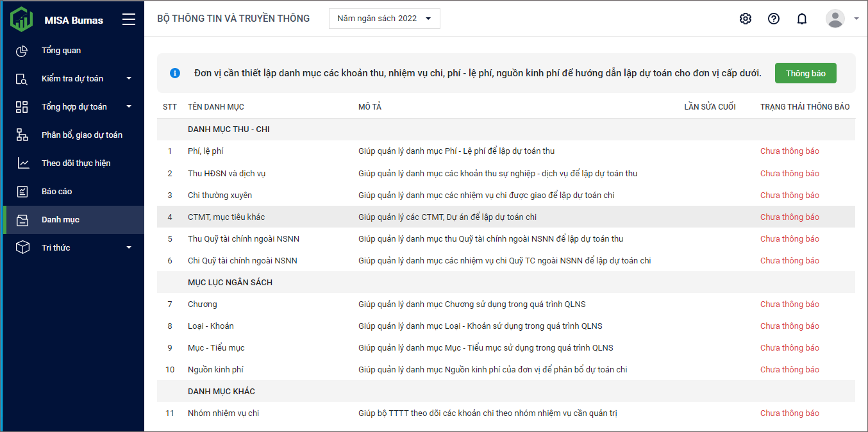Screen dimensions: 868x432
Task: Open the Phí, lệ phí category row
Action: coord(205,151)
